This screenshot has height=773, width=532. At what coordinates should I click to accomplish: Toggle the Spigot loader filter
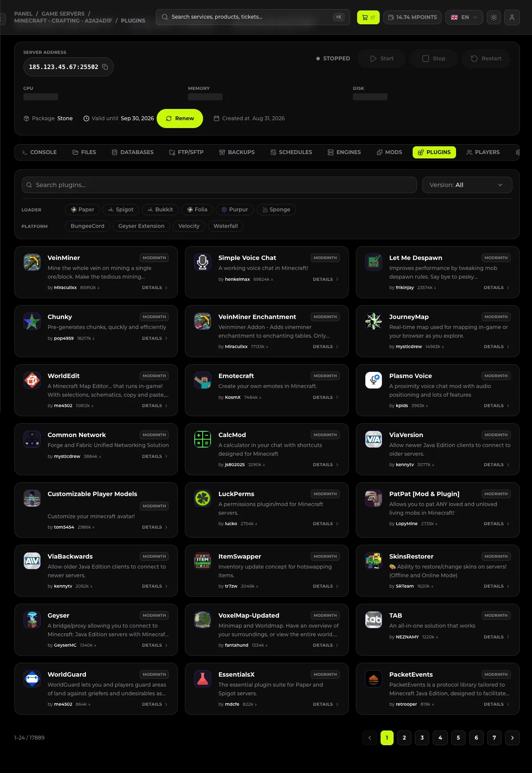[121, 210]
